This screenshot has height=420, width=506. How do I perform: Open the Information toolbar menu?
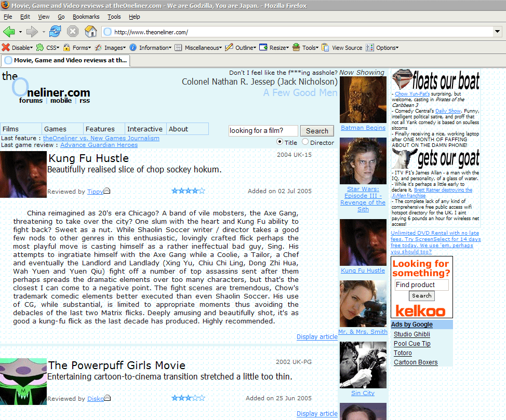[150, 48]
